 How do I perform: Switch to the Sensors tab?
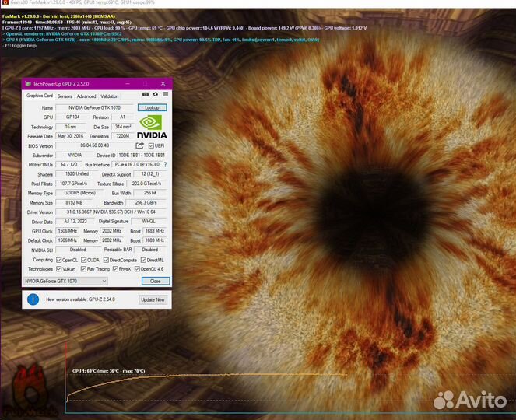tap(65, 96)
